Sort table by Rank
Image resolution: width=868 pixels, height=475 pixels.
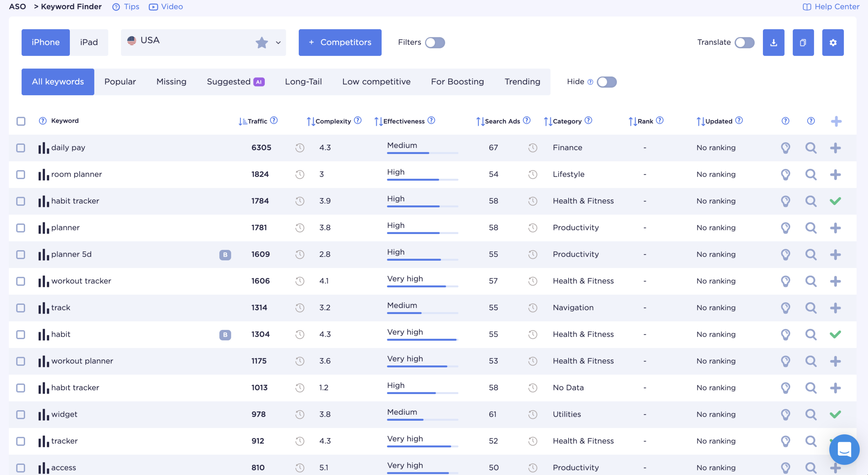coord(633,121)
